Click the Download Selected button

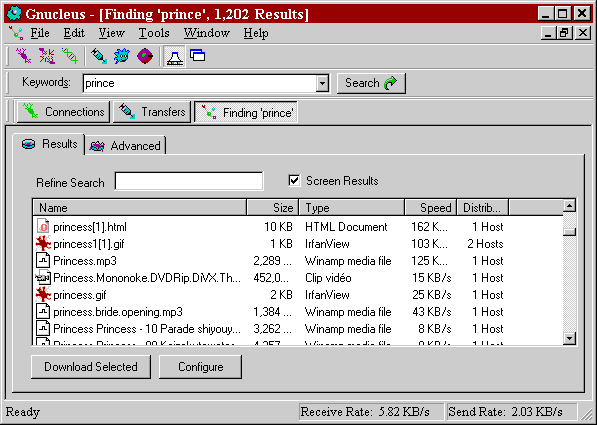[x=91, y=367]
